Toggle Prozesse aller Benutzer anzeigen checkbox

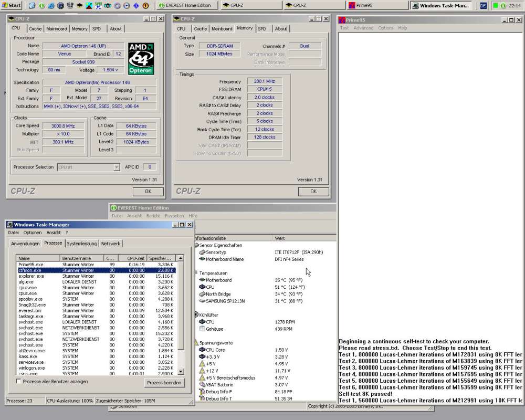coord(18,381)
